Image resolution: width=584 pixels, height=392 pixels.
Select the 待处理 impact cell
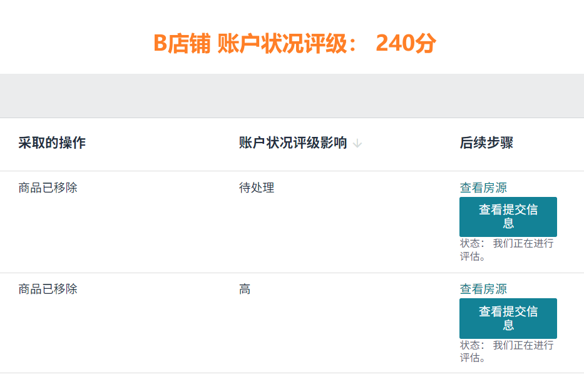(257, 188)
